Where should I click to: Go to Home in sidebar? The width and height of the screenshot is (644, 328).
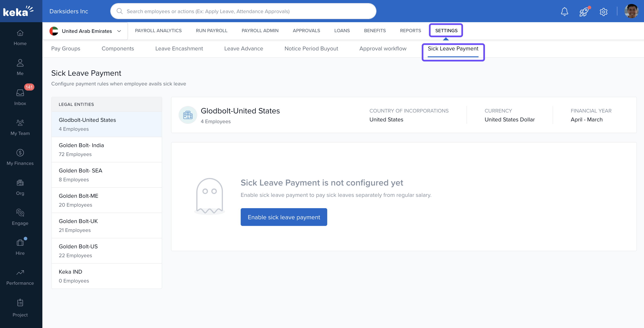click(x=20, y=38)
